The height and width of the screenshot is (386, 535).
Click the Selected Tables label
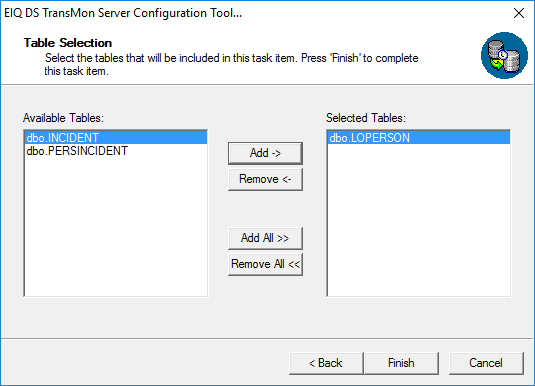[x=366, y=118]
